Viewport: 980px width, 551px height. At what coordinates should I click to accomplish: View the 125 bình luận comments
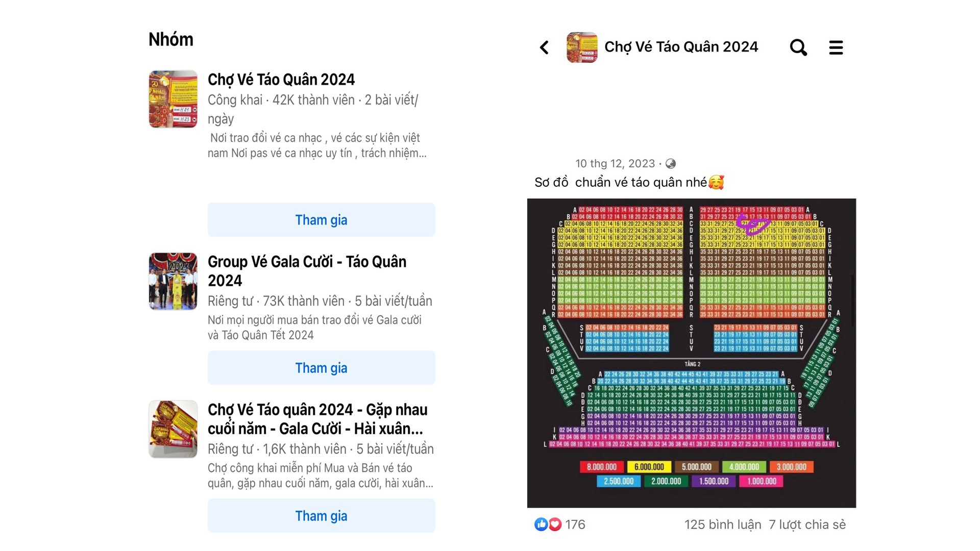722,524
